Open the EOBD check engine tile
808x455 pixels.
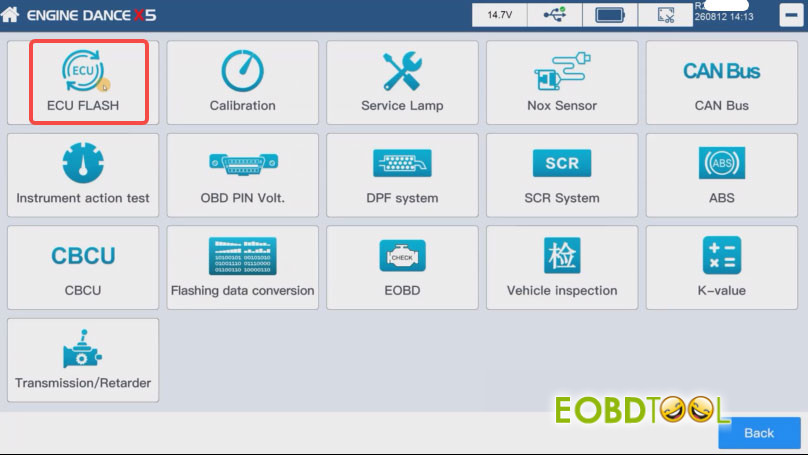click(x=402, y=267)
